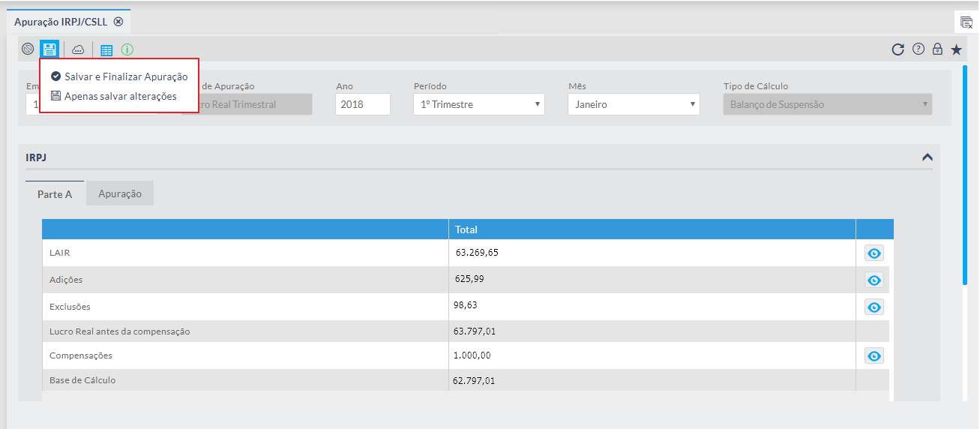
Task: Open the Período dropdown showing 1º Trimestre
Action: point(478,104)
